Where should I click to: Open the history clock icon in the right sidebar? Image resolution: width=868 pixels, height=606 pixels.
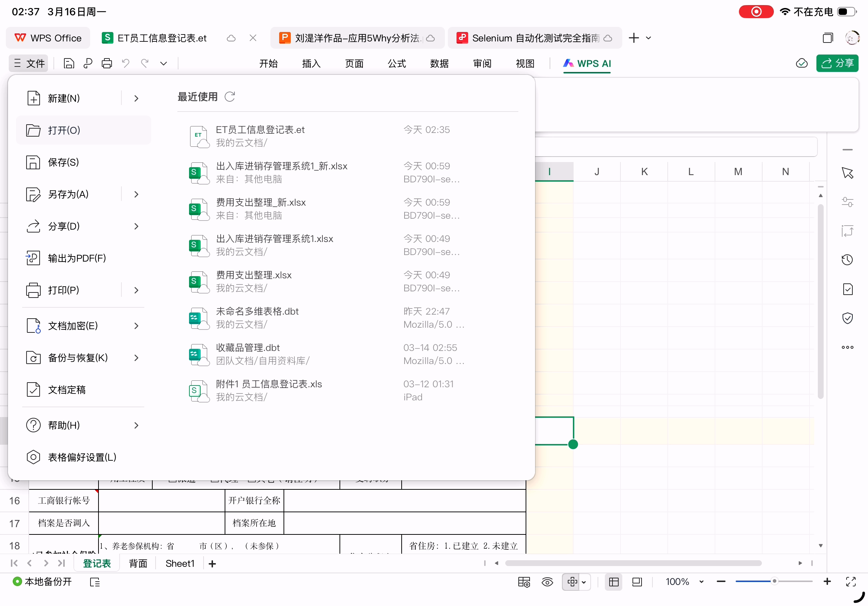pos(847,260)
